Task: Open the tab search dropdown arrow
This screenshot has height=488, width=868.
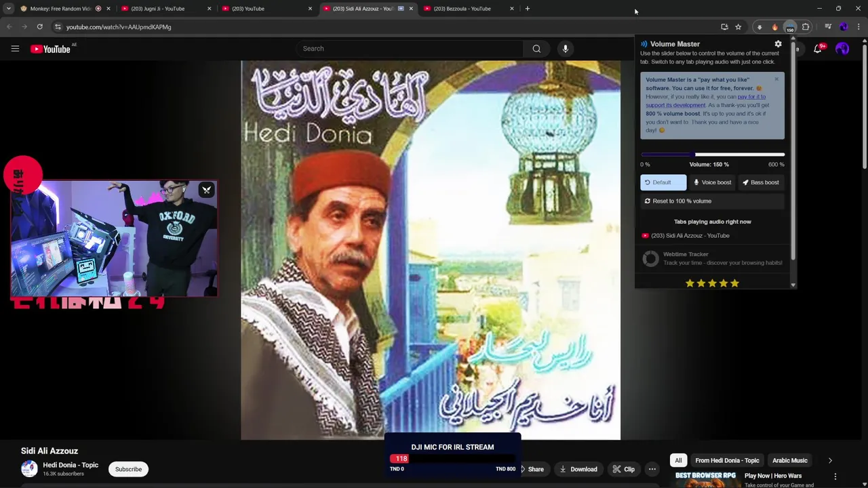Action: [x=8, y=9]
